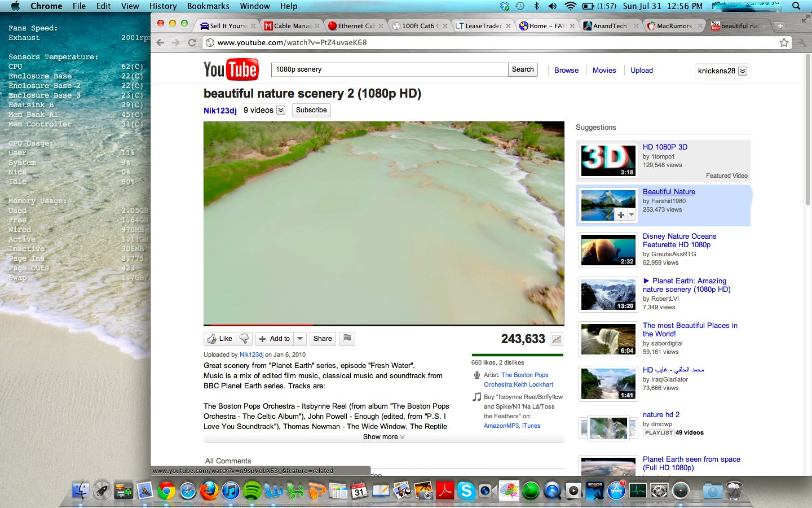Screen dimensions: 812x508
Task: Open iCal calendar from the Dock
Action: (359, 491)
